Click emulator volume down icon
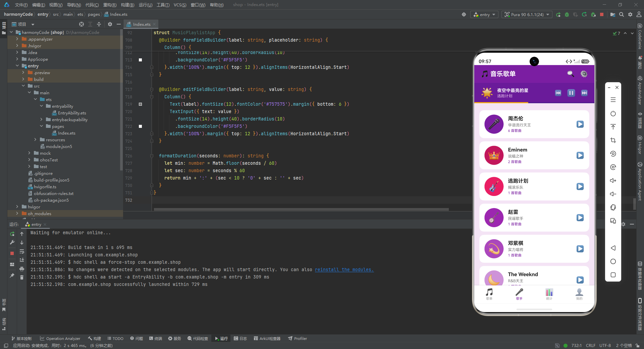644x349 pixels. [613, 194]
